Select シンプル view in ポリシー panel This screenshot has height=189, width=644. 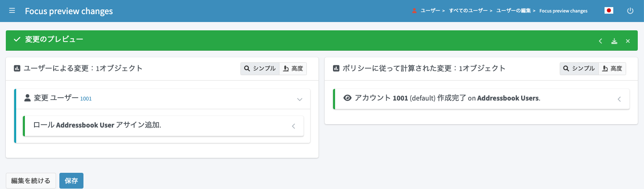(x=579, y=69)
